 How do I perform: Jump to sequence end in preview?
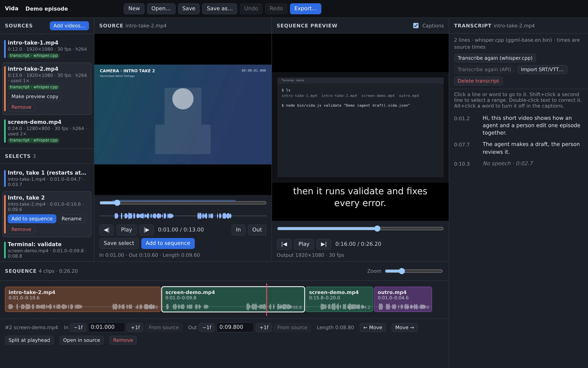click(x=324, y=244)
